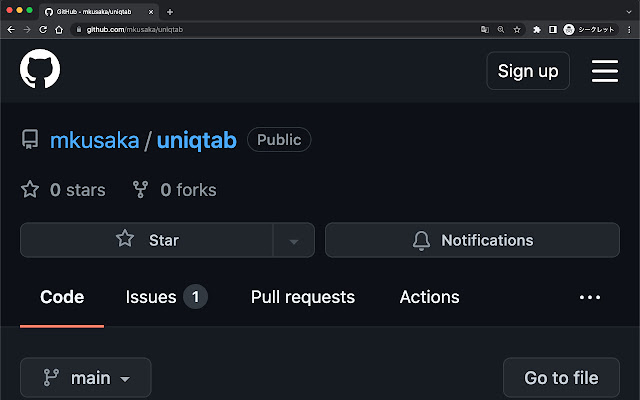Click the padlock site info icon
640x400 pixels.
point(79,29)
